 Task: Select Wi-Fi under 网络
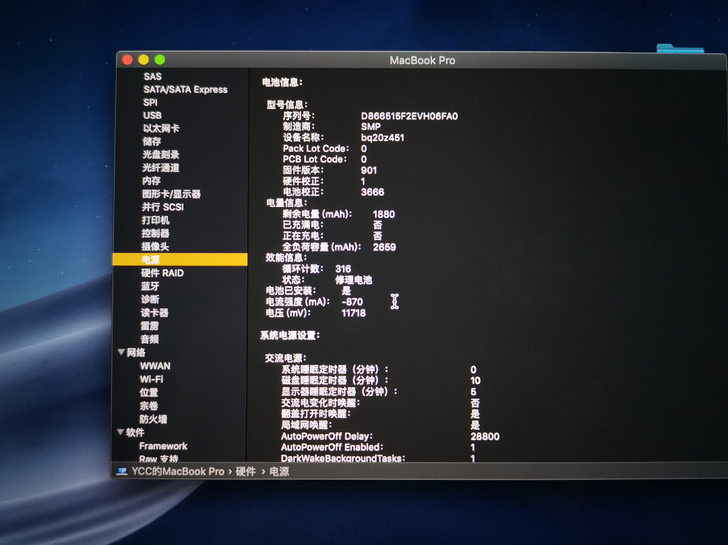151,379
